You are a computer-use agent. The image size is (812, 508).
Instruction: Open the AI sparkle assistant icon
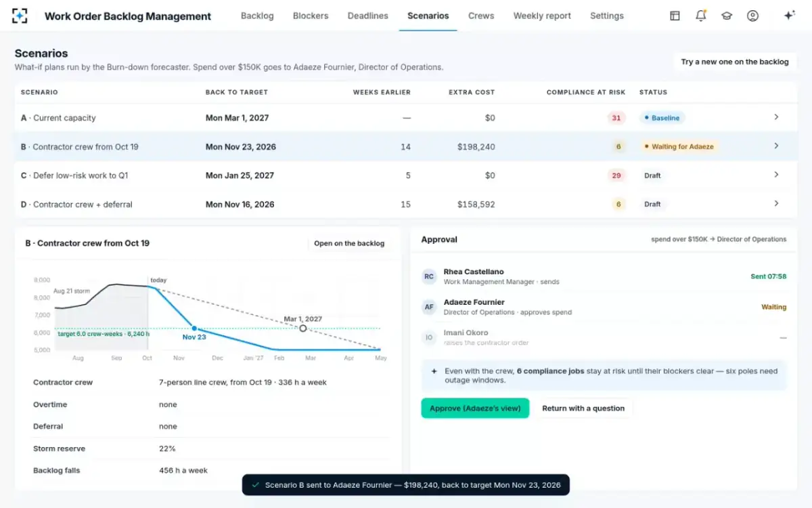789,16
